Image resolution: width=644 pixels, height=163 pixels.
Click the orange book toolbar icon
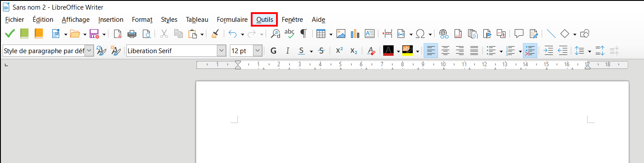coord(39,34)
